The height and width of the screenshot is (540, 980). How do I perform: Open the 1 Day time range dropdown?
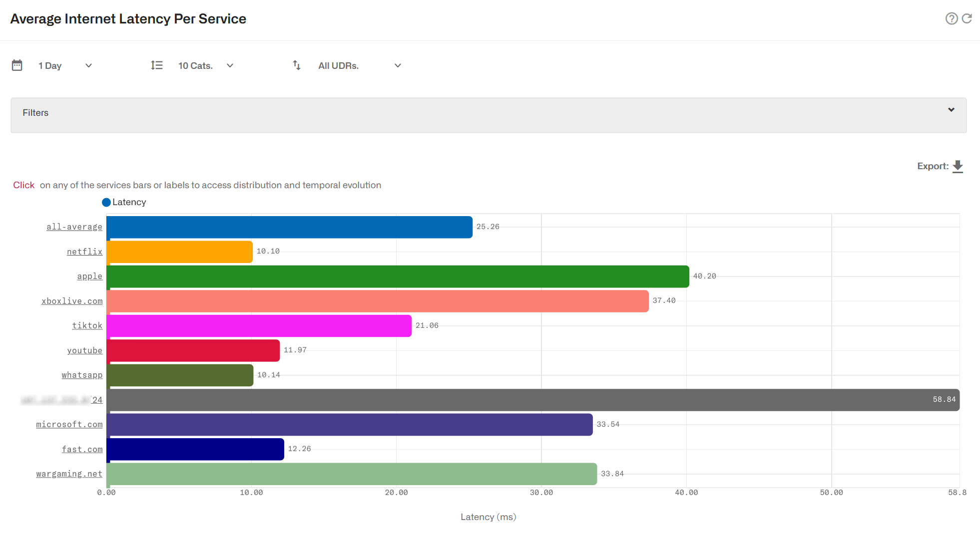(65, 66)
